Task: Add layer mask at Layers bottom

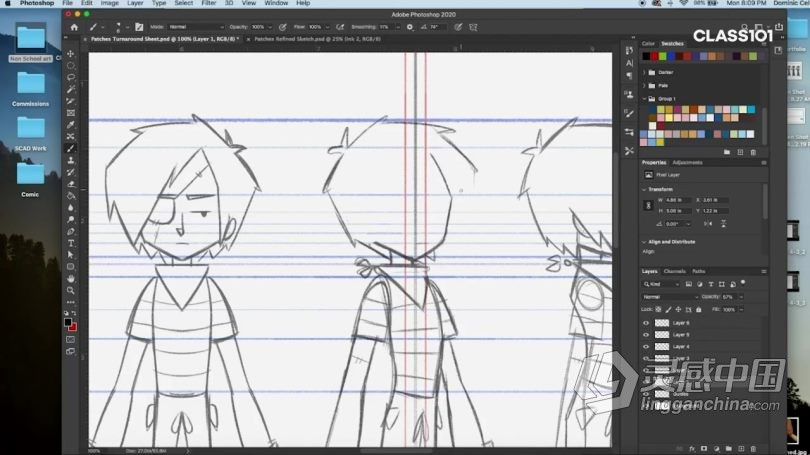Action: click(704, 449)
